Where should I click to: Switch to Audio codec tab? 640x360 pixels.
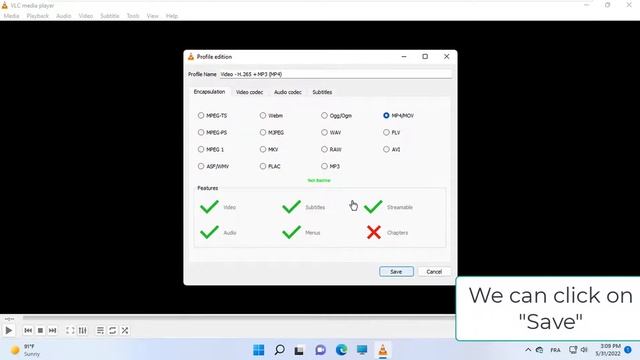point(288,92)
